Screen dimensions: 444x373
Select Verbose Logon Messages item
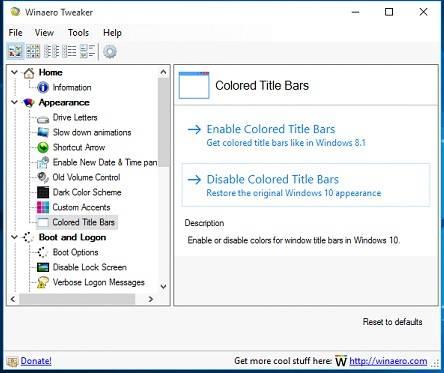click(99, 282)
